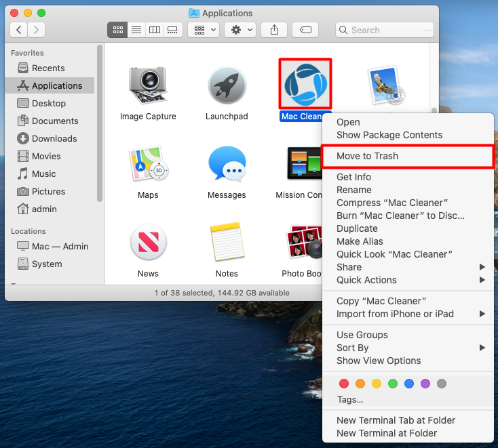This screenshot has width=498, height=448.
Task: Open Downloads in the sidebar
Action: [x=50, y=138]
